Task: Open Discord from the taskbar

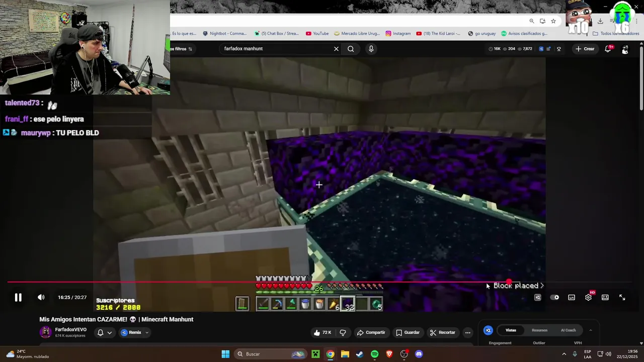Action: pos(419,354)
